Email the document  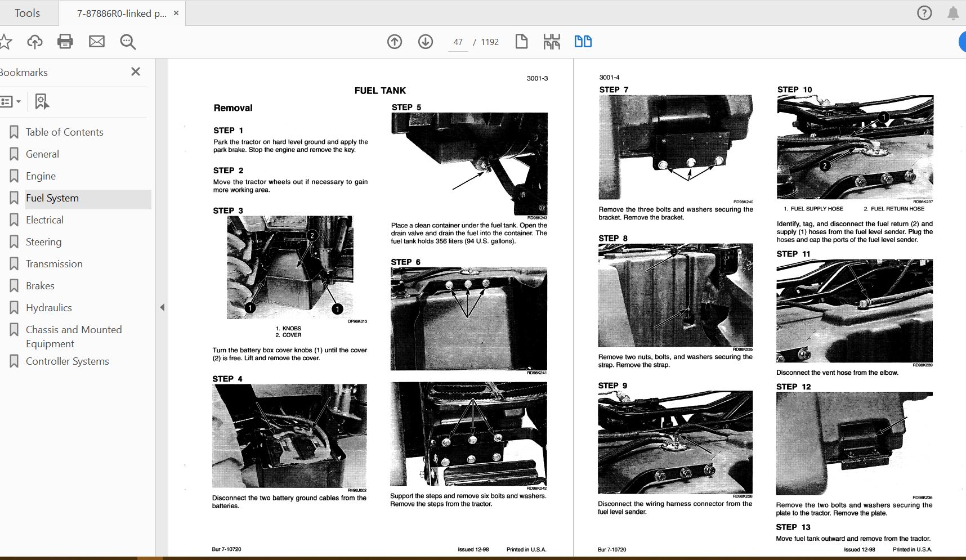pos(96,41)
